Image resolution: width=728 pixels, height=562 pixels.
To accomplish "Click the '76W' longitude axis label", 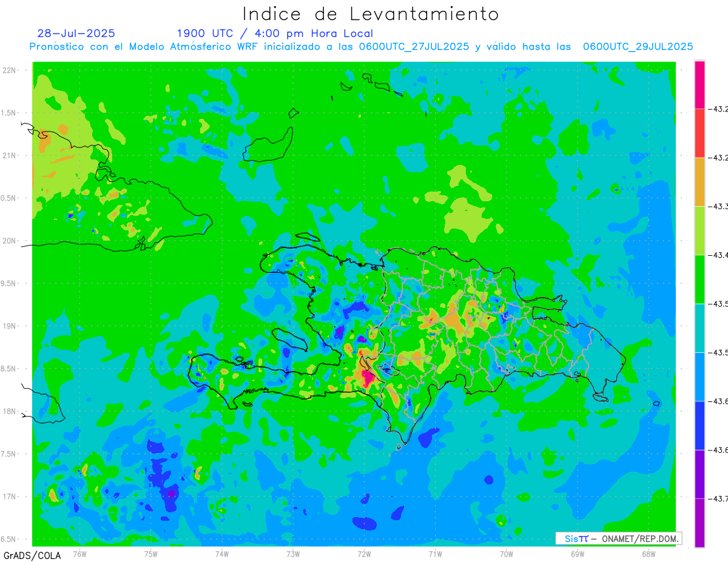I will tap(79, 554).
